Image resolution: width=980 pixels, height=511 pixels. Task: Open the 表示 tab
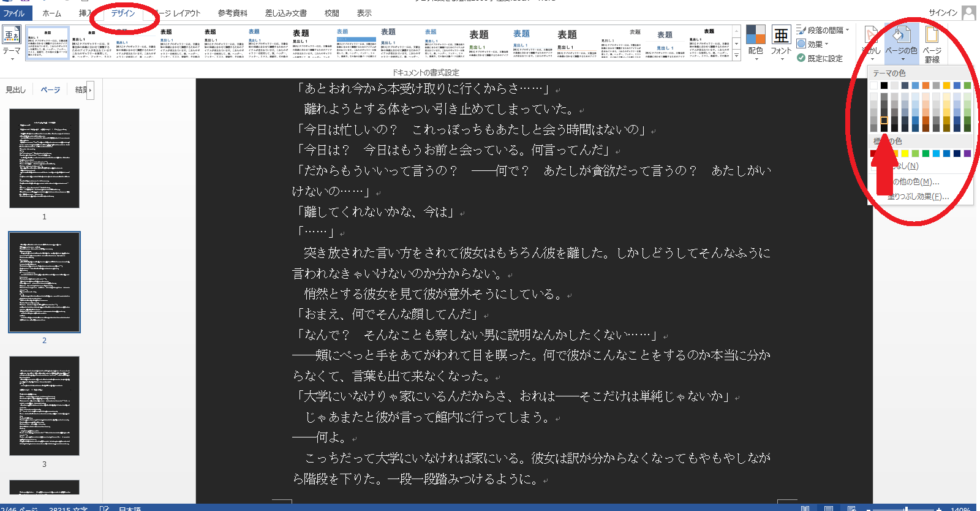coord(364,13)
